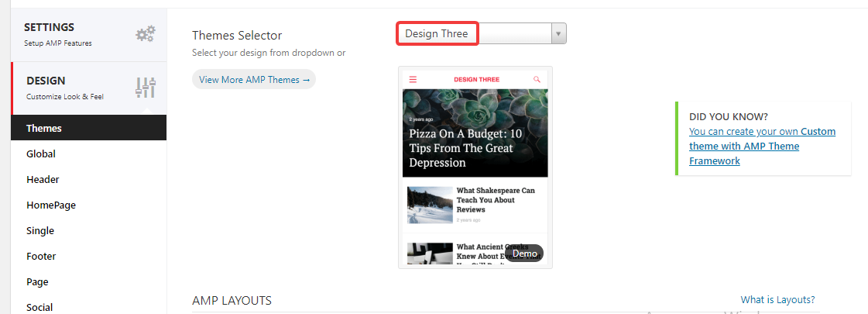The width and height of the screenshot is (868, 314).
Task: Click the Design sliders icon
Action: click(146, 88)
